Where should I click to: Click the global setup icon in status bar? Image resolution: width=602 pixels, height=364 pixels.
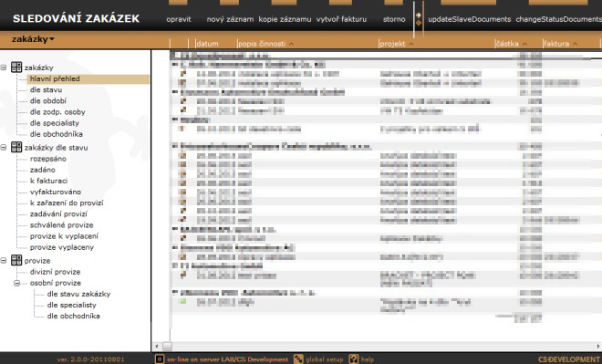pyautogui.click(x=298, y=359)
